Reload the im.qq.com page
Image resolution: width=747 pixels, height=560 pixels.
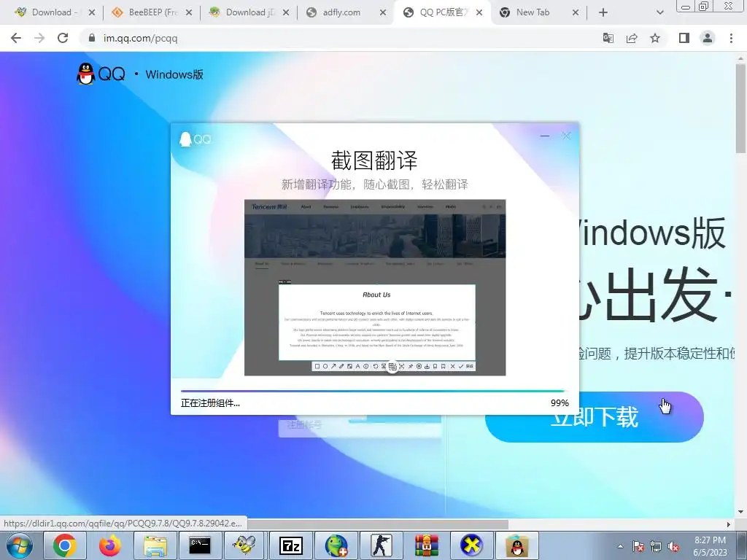click(63, 38)
